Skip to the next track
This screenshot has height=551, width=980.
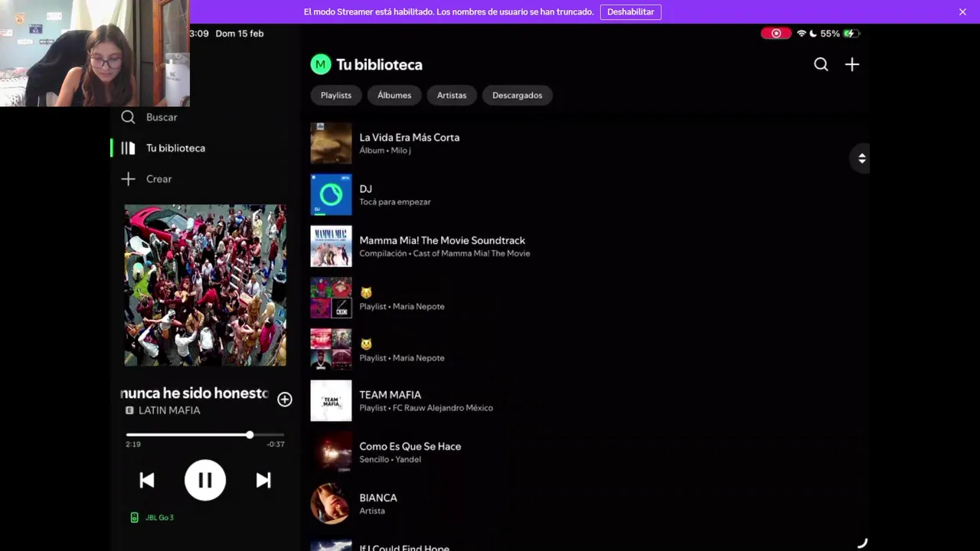263,480
